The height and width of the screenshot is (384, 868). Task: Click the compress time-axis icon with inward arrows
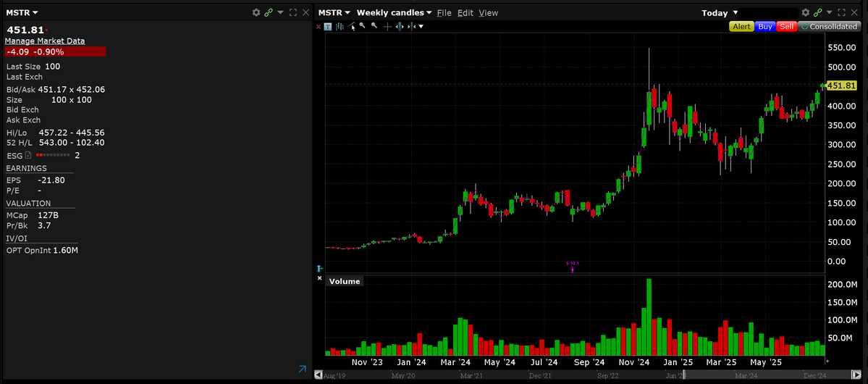click(412, 27)
